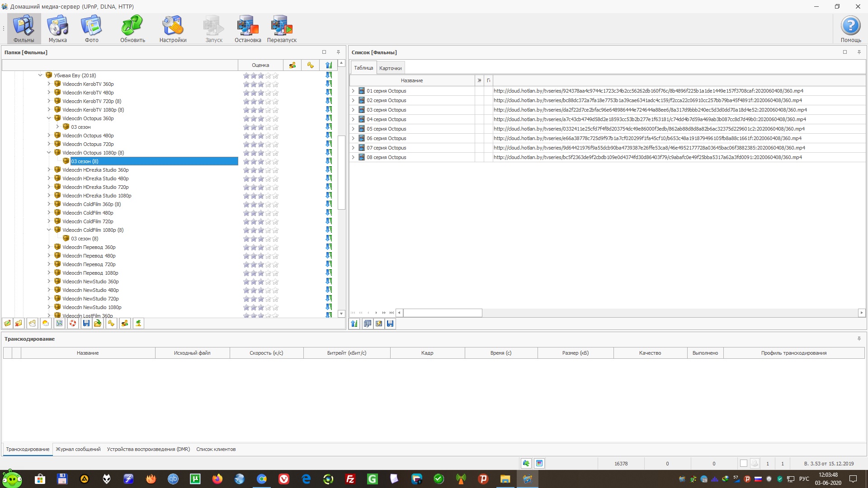Click the Перезапуск restart server icon
Image resolution: width=868 pixels, height=488 pixels.
282,28
